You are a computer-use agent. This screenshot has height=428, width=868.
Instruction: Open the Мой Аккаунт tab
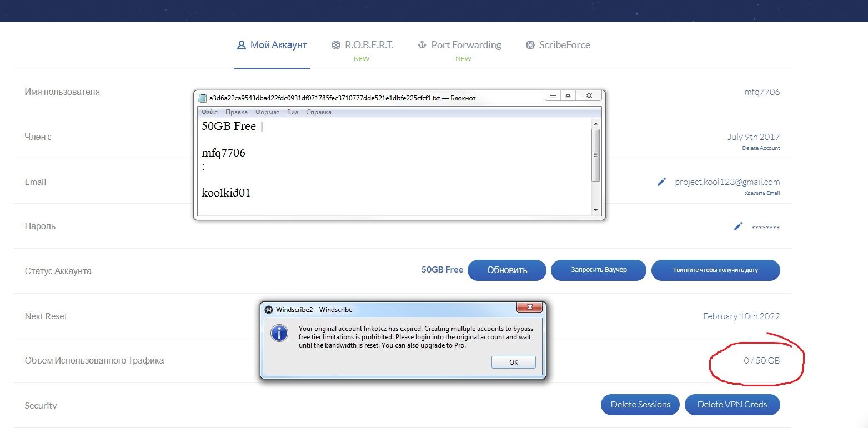[272, 45]
